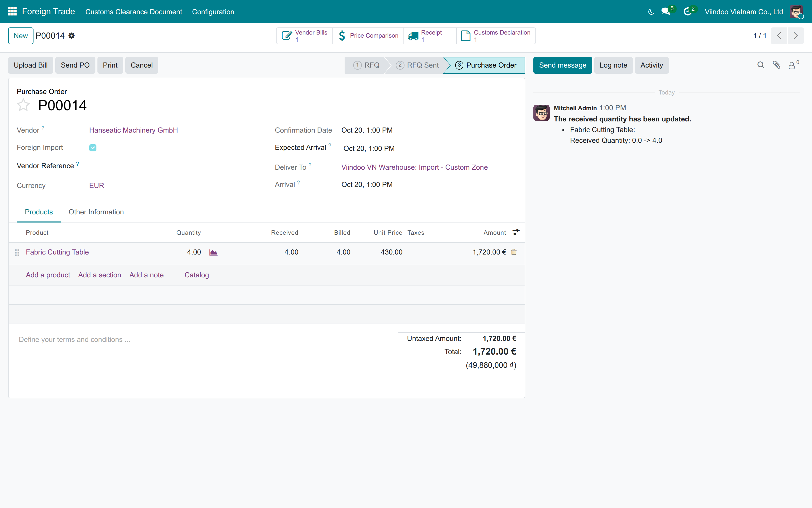Show help tooltip for Arrival field
This screenshot has height=508, width=812.
point(299,182)
